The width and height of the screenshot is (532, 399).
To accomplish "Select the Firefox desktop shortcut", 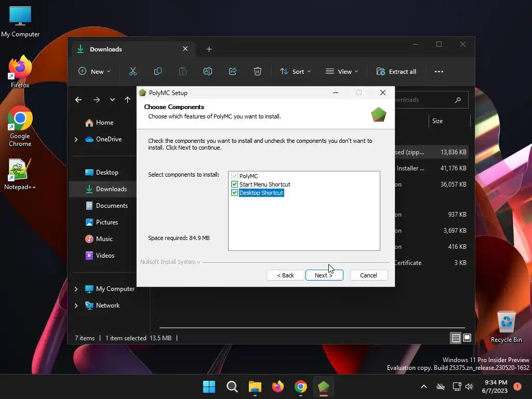I will (x=20, y=72).
